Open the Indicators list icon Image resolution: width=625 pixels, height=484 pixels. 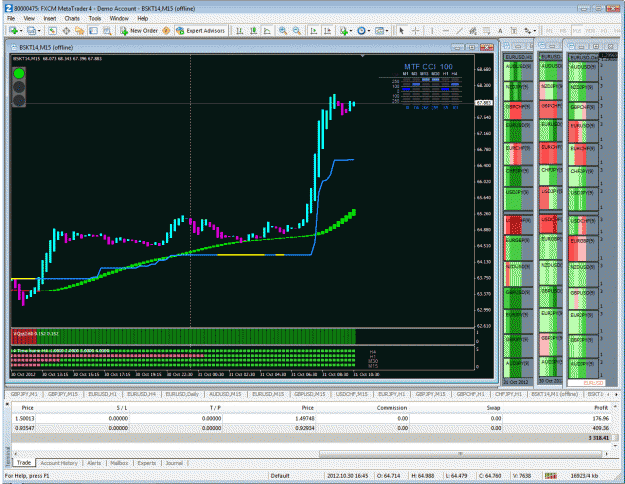tap(343, 31)
